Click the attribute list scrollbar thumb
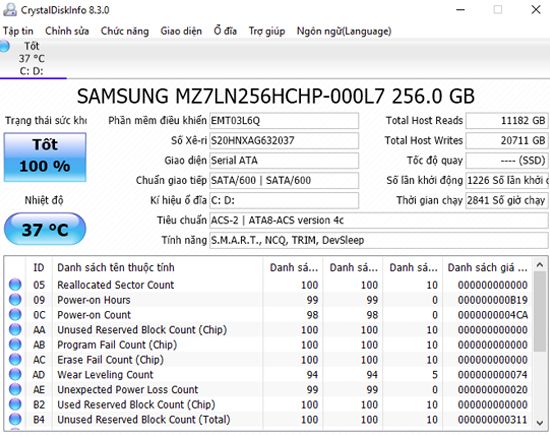Image resolution: width=550 pixels, height=435 pixels. tap(540, 312)
